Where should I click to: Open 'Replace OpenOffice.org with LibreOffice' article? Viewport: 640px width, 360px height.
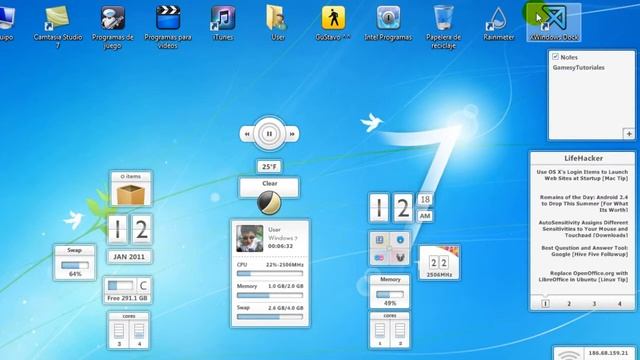(x=583, y=276)
